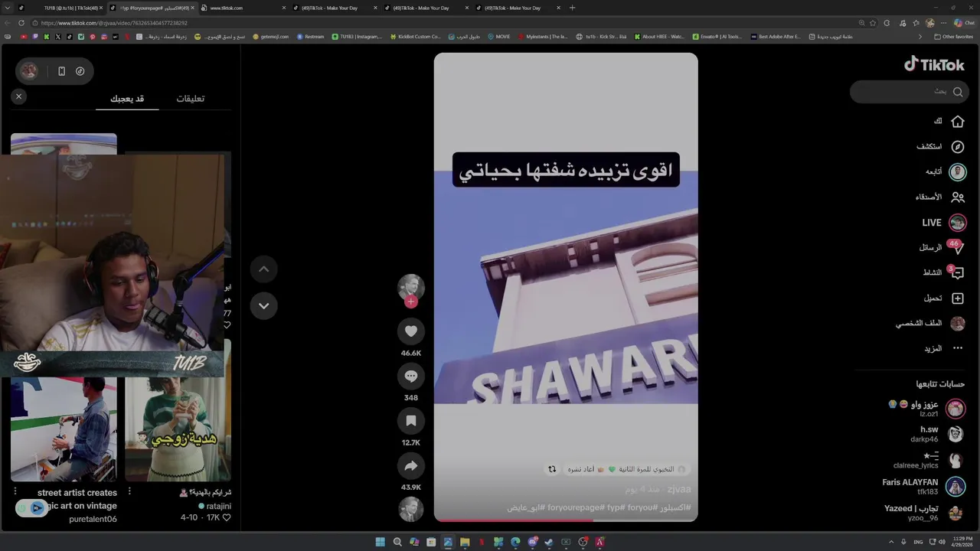Open followed account clairee_lyrics
This screenshot has width=980, height=551.
[x=928, y=460]
